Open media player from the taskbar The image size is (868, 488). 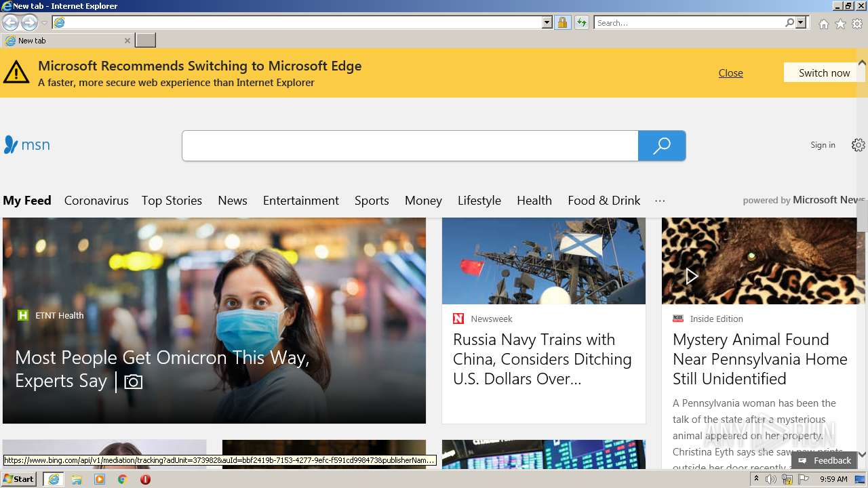(x=100, y=479)
